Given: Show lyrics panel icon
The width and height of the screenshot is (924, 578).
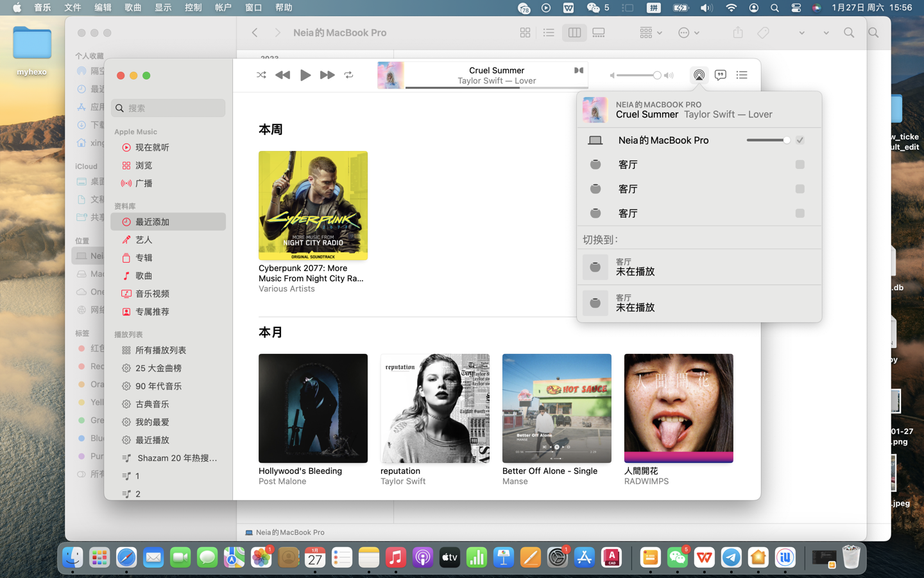Looking at the screenshot, I should [x=721, y=75].
